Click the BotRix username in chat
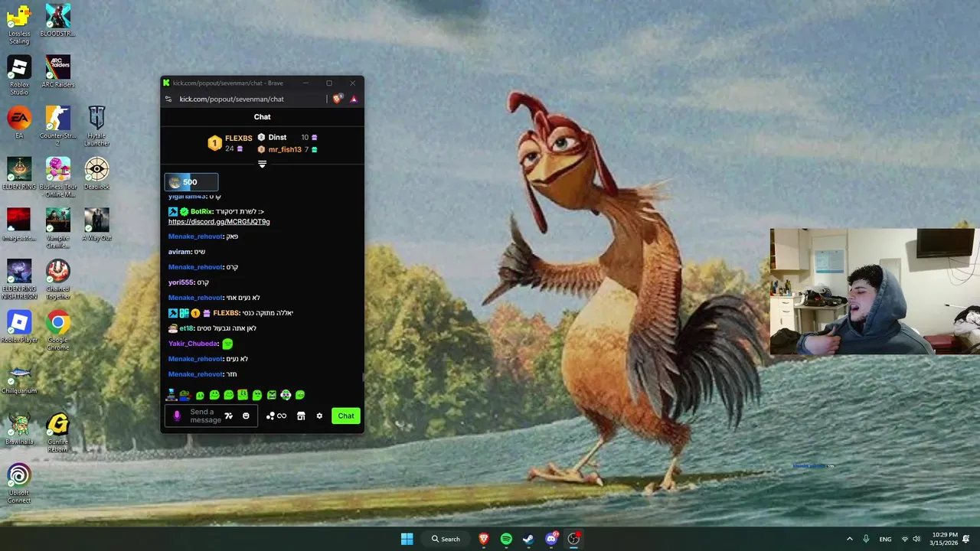The width and height of the screenshot is (980, 551). (201, 211)
